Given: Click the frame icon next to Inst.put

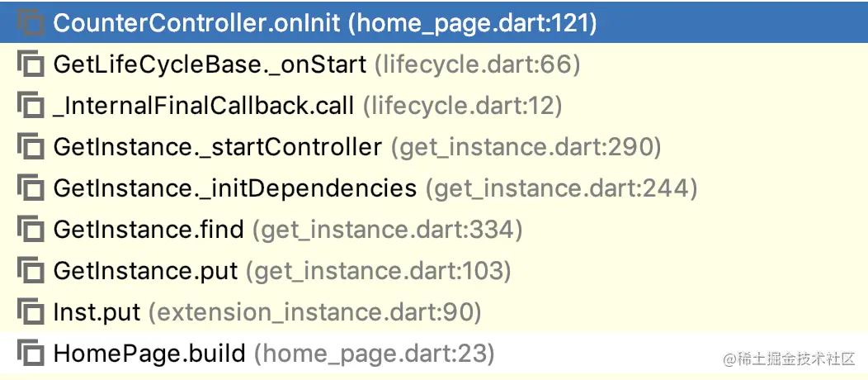Looking at the screenshot, I should click(31, 312).
